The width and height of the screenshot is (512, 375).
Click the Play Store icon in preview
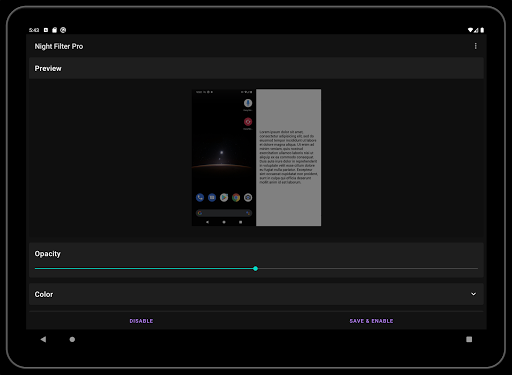click(x=224, y=198)
